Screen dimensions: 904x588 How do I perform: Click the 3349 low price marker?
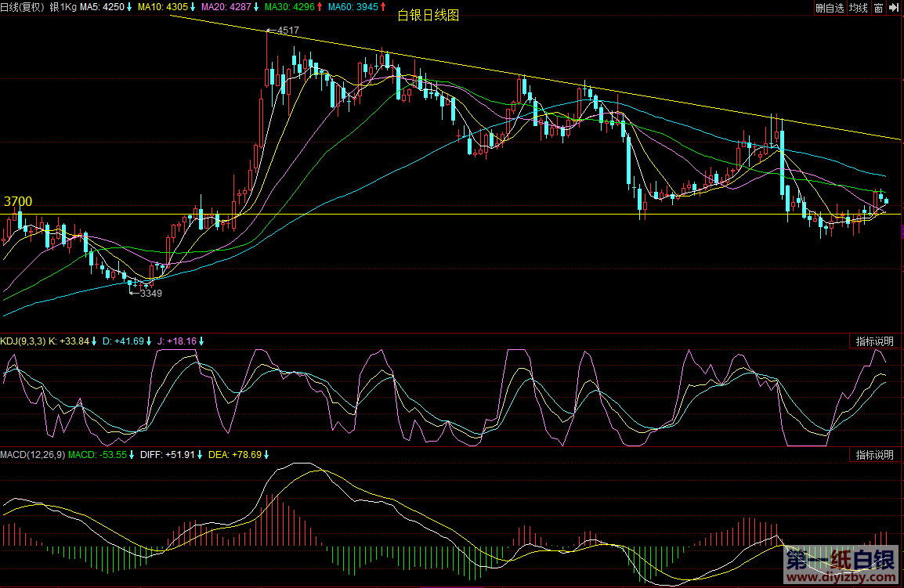pyautogui.click(x=150, y=293)
